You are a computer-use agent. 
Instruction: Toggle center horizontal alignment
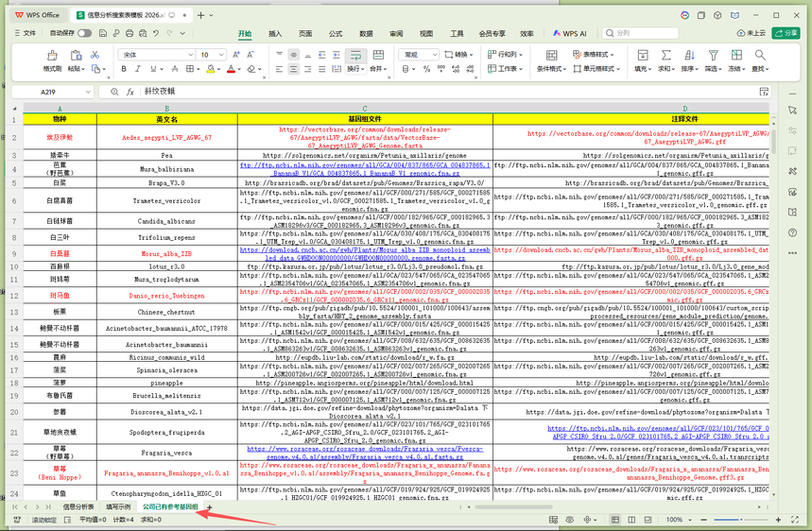[x=294, y=69]
